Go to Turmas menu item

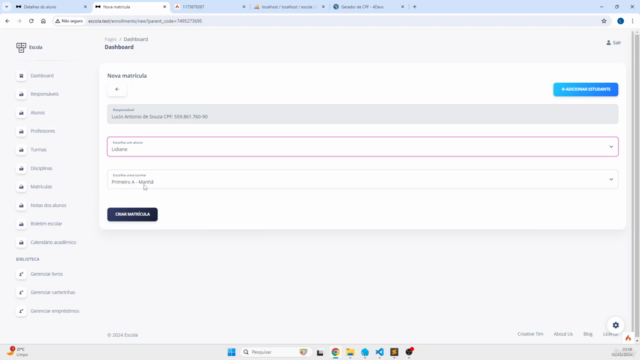pos(38,150)
